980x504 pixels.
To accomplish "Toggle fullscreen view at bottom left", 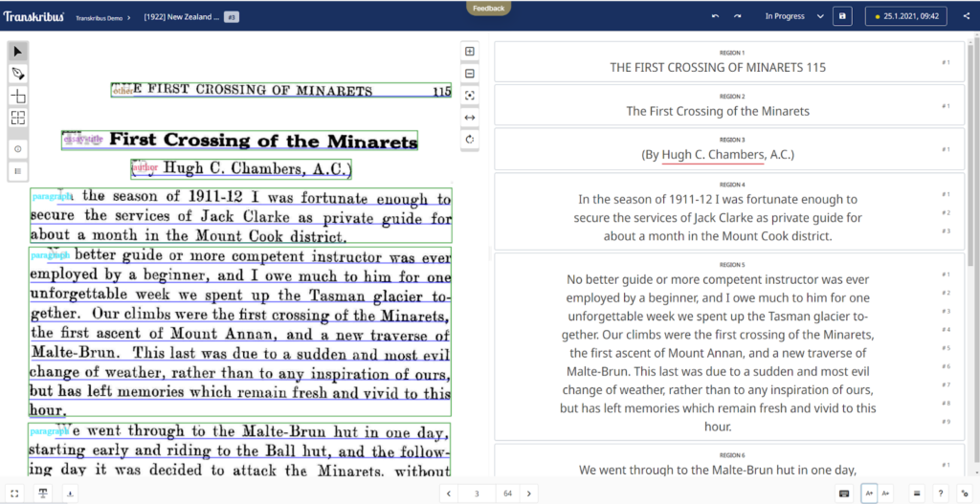I will click(x=15, y=493).
